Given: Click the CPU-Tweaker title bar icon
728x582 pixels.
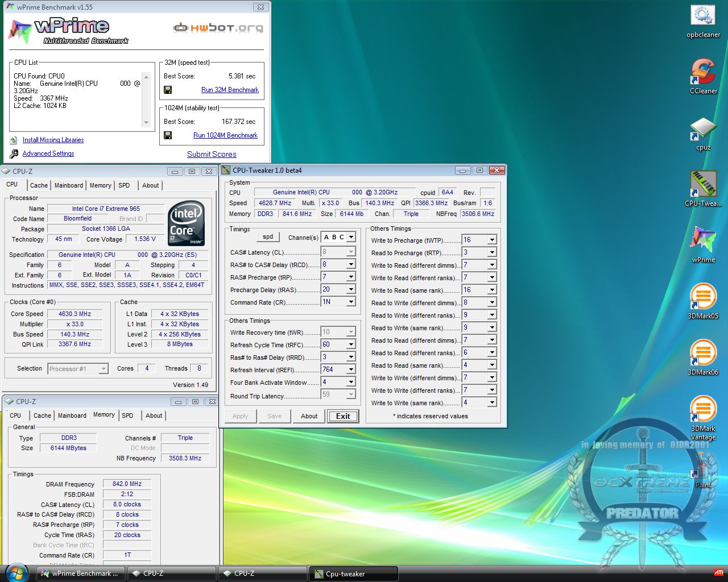Looking at the screenshot, I should (226, 170).
